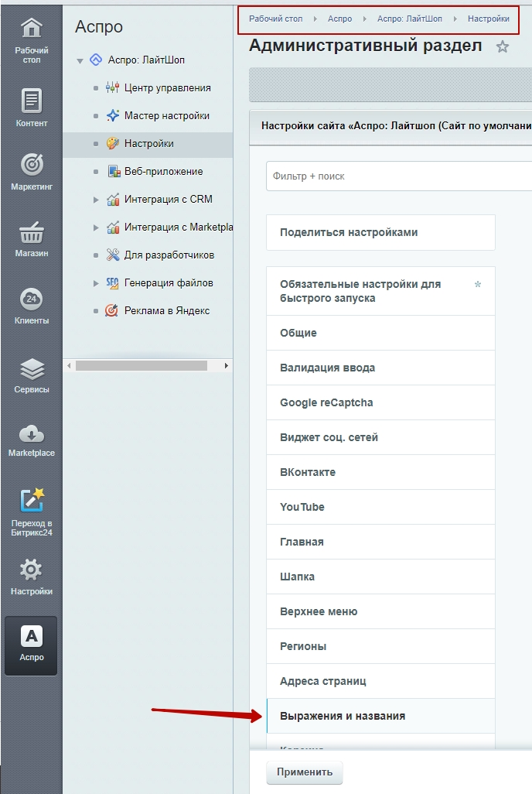Open the Поделиться настройками tab
Viewport: 532px width, 794px height.
pos(380,232)
